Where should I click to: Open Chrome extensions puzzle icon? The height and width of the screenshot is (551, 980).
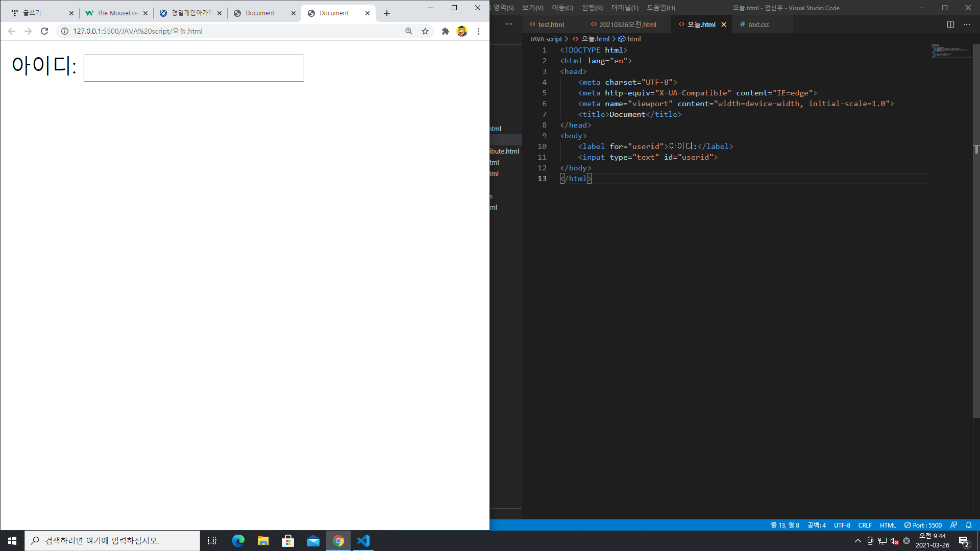pyautogui.click(x=445, y=31)
